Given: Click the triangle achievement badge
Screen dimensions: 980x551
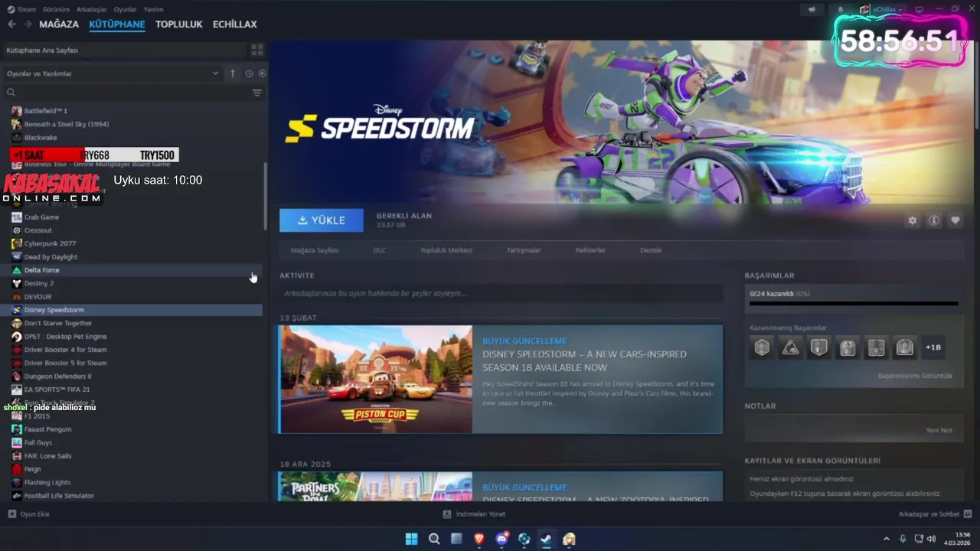Looking at the screenshot, I should 791,347.
